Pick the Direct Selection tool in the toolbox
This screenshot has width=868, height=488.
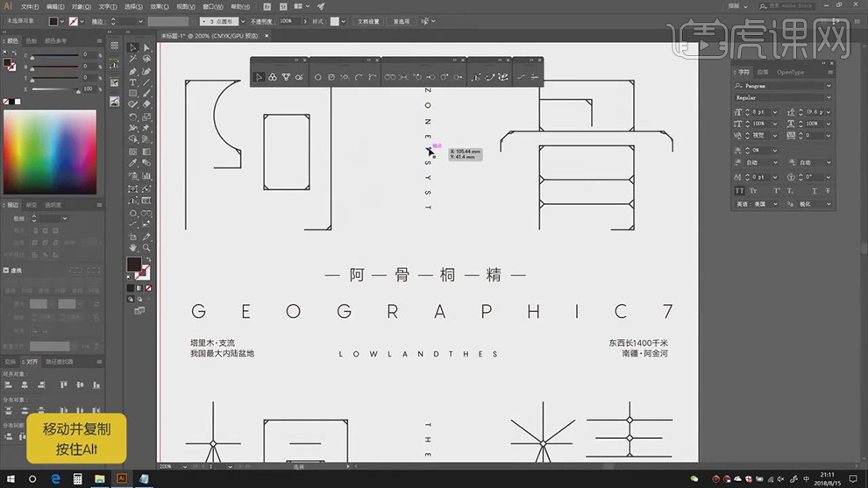(146, 48)
